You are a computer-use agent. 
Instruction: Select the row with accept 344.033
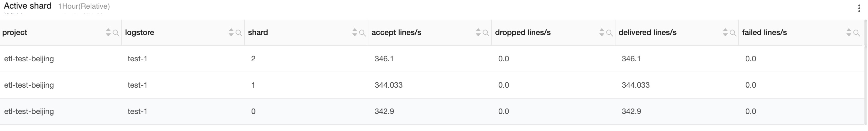(x=432, y=85)
